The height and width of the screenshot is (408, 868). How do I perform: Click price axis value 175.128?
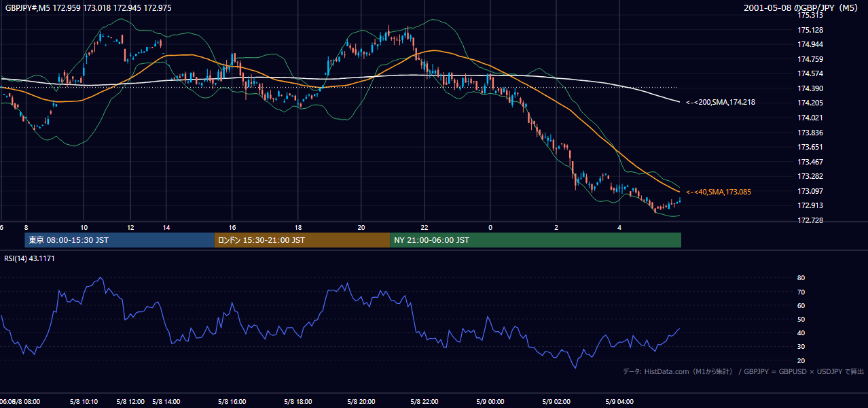tap(810, 30)
